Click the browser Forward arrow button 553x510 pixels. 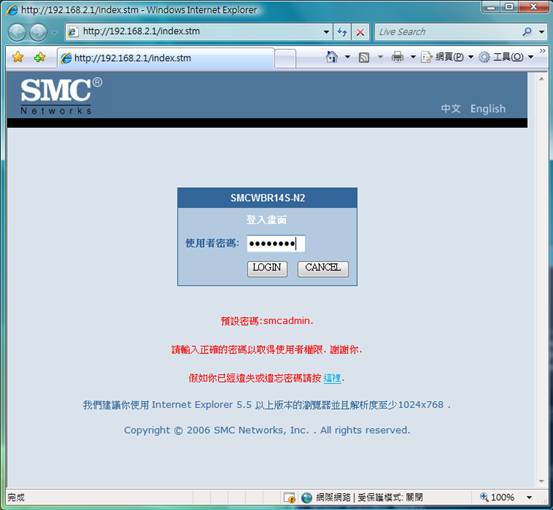pyautogui.click(x=38, y=32)
